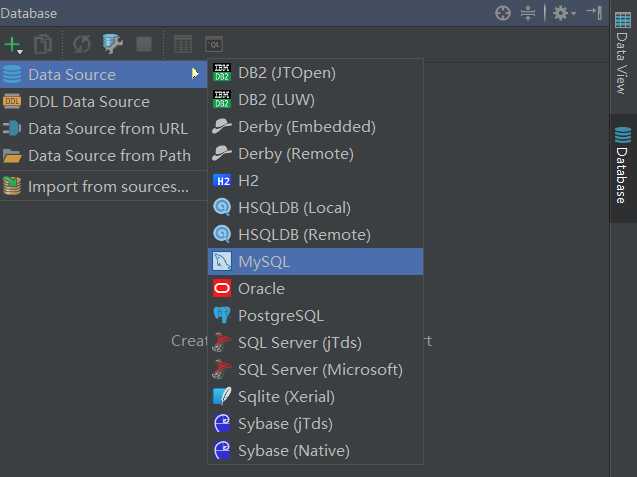Select Import from sources... item
637x477 pixels.
point(104,186)
